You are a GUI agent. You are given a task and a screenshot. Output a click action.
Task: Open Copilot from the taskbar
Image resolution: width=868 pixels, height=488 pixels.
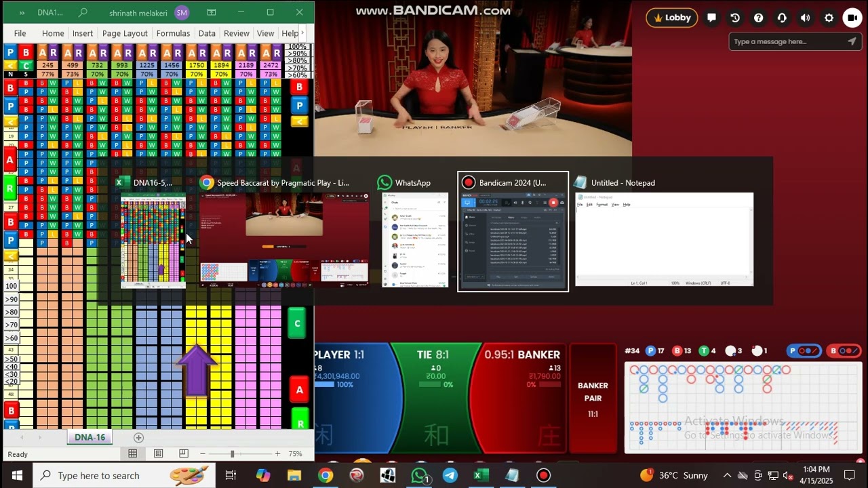(263, 475)
